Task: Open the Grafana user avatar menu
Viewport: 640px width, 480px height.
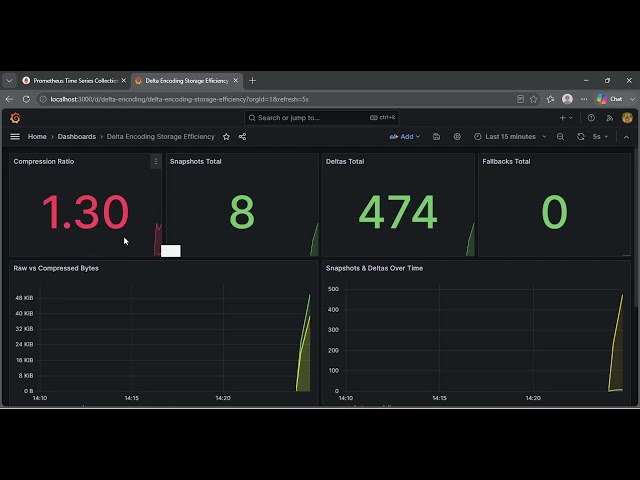Action: (627, 118)
